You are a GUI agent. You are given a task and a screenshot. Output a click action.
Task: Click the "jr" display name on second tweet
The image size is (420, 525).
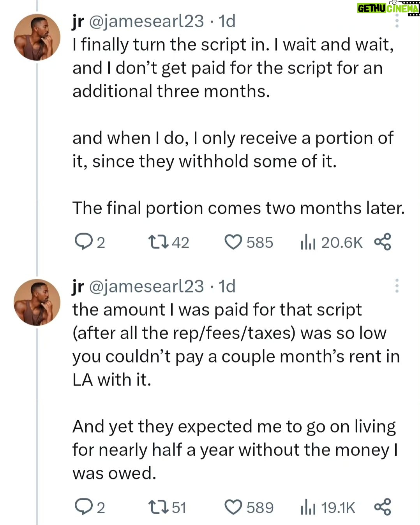tap(78, 286)
